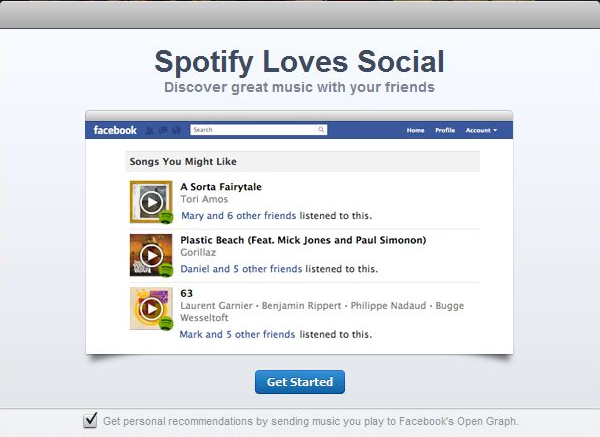
Task: Open Facebook friend requests icon
Action: (x=150, y=130)
